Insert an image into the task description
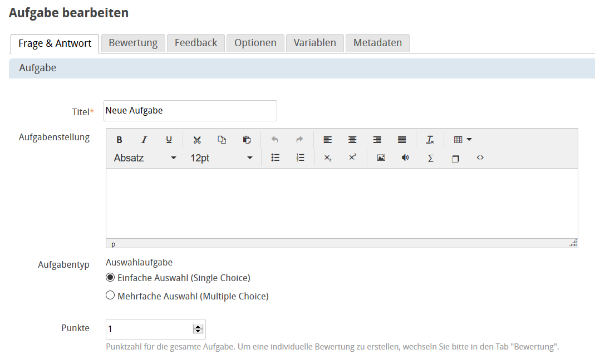The image size is (595, 364). pyautogui.click(x=381, y=158)
